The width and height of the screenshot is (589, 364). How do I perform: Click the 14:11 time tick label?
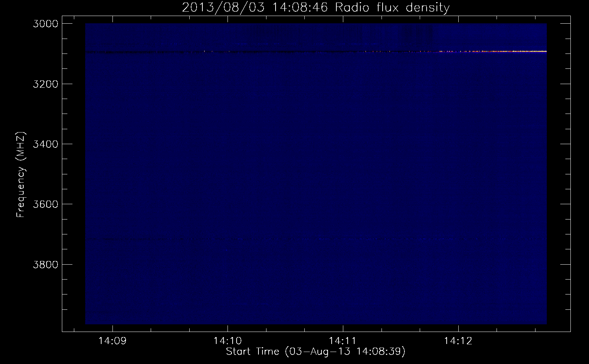click(343, 341)
